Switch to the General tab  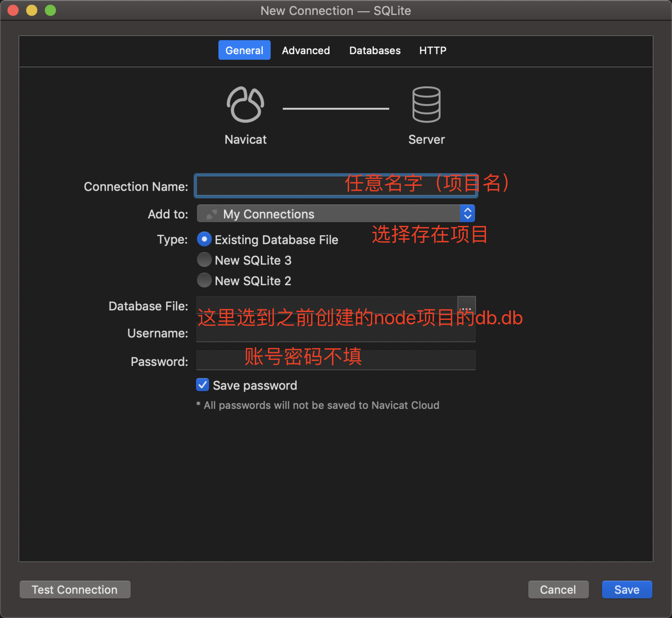pyautogui.click(x=245, y=50)
